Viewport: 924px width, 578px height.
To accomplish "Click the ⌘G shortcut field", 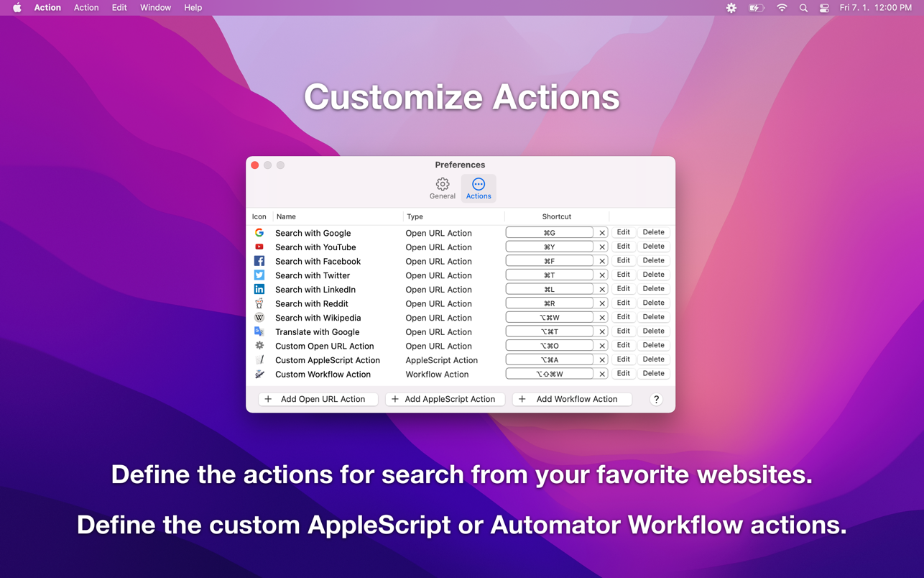I will [x=550, y=233].
